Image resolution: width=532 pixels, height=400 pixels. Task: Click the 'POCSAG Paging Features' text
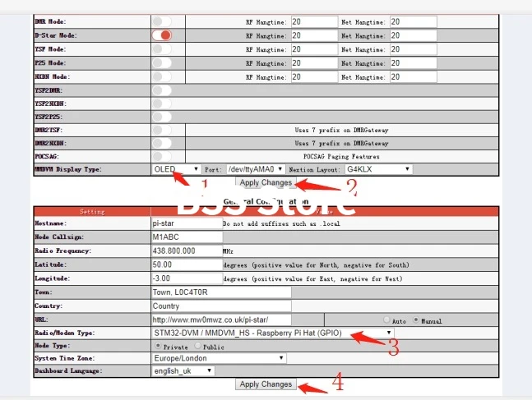click(x=341, y=157)
